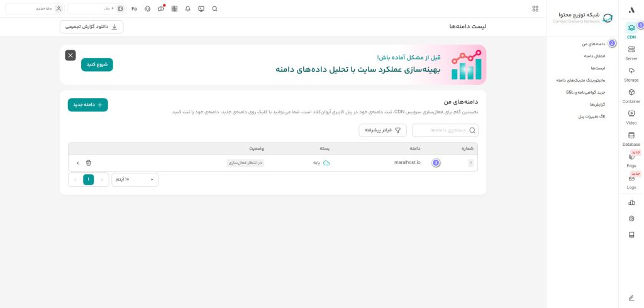644x308 pixels.
Task: Click the banner chart illustration
Action: pyautogui.click(x=467, y=65)
